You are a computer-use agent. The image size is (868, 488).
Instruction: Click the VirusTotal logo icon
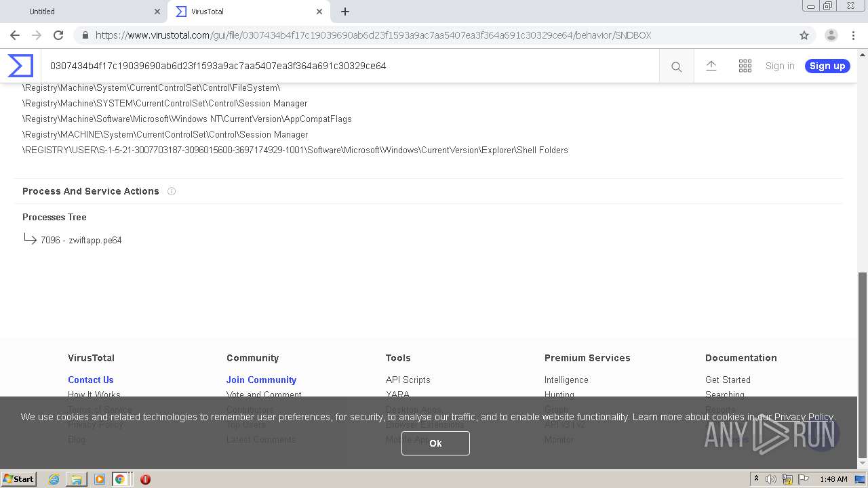[x=20, y=66]
